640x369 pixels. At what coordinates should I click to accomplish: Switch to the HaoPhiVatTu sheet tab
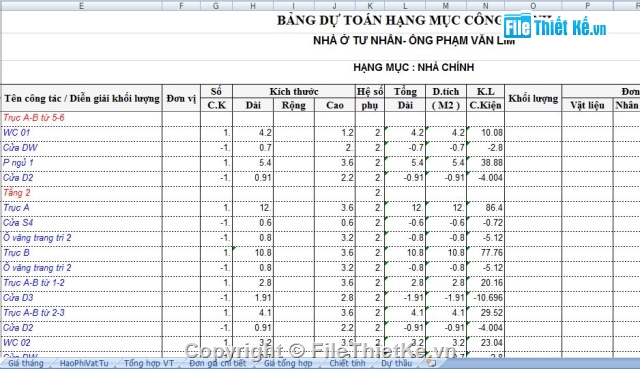(84, 363)
